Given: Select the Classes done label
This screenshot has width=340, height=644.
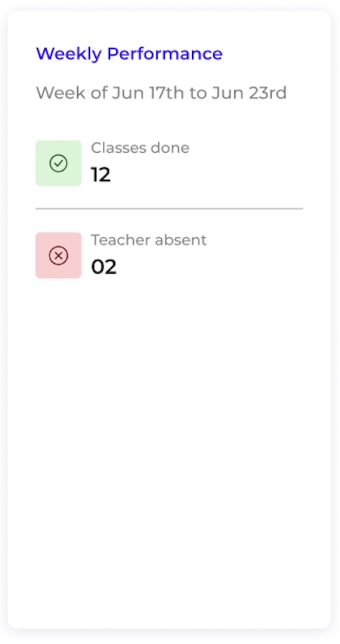Looking at the screenshot, I should tap(140, 148).
